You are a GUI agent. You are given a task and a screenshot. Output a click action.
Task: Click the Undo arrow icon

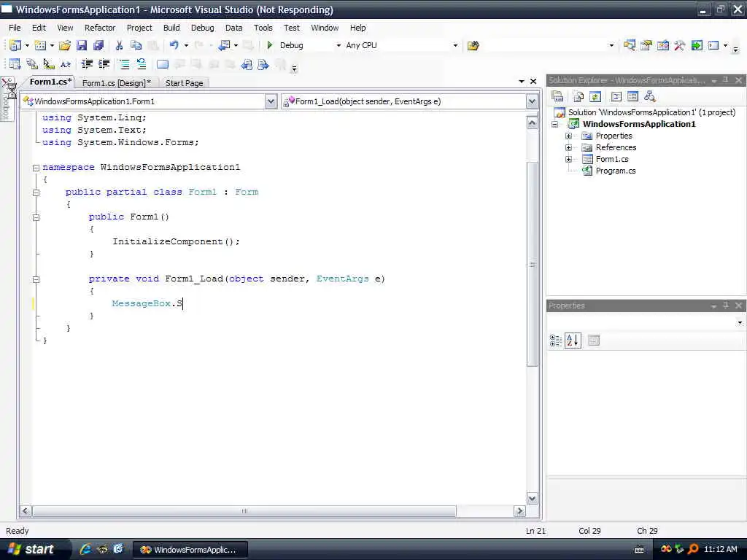[174, 45]
